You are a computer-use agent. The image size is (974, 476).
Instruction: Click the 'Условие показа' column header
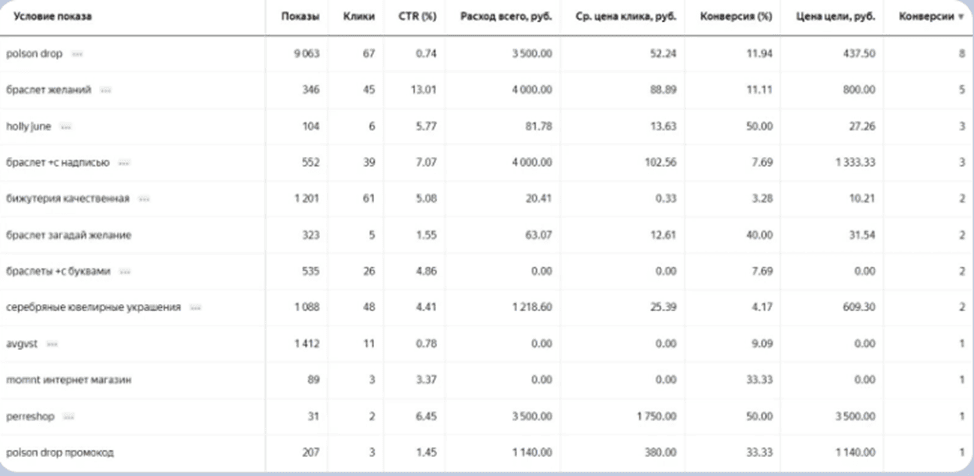48,17
